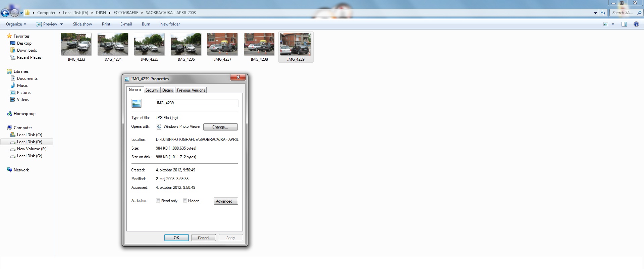Image resolution: width=644 pixels, height=269 pixels.
Task: Expand arrow after Local Disk (D:) breadcrumb
Action: (92, 13)
